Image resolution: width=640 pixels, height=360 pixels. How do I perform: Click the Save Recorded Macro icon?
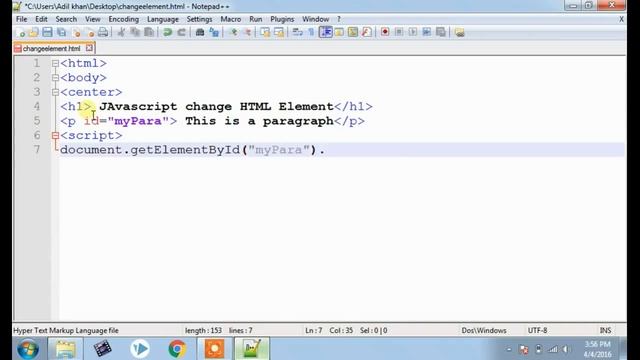441,32
